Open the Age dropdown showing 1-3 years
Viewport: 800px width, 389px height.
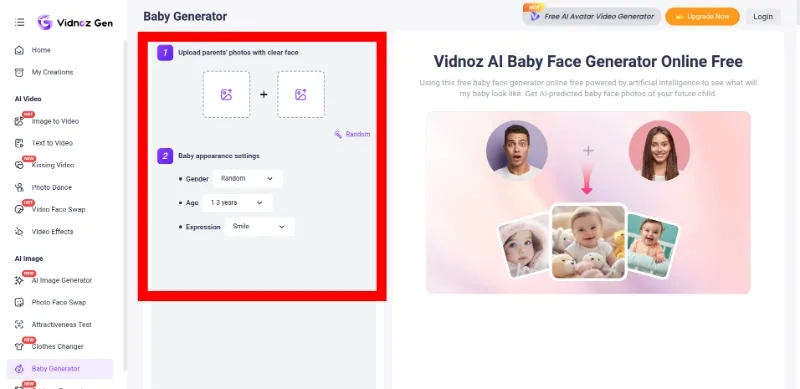[237, 203]
